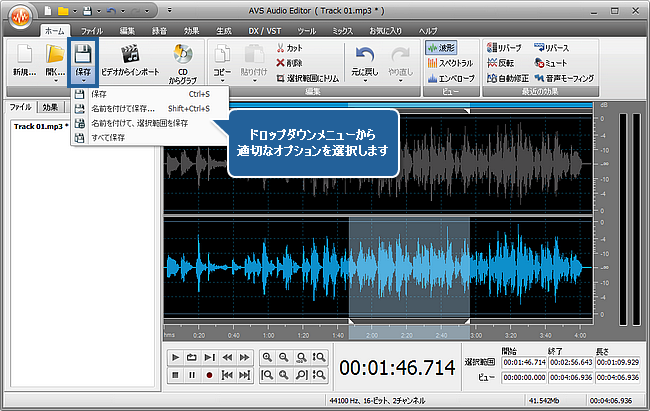Image resolution: width=650 pixels, height=411 pixels.
Task: Click Grab from CD (CDからグラブ) icon
Action: pyautogui.click(x=183, y=54)
